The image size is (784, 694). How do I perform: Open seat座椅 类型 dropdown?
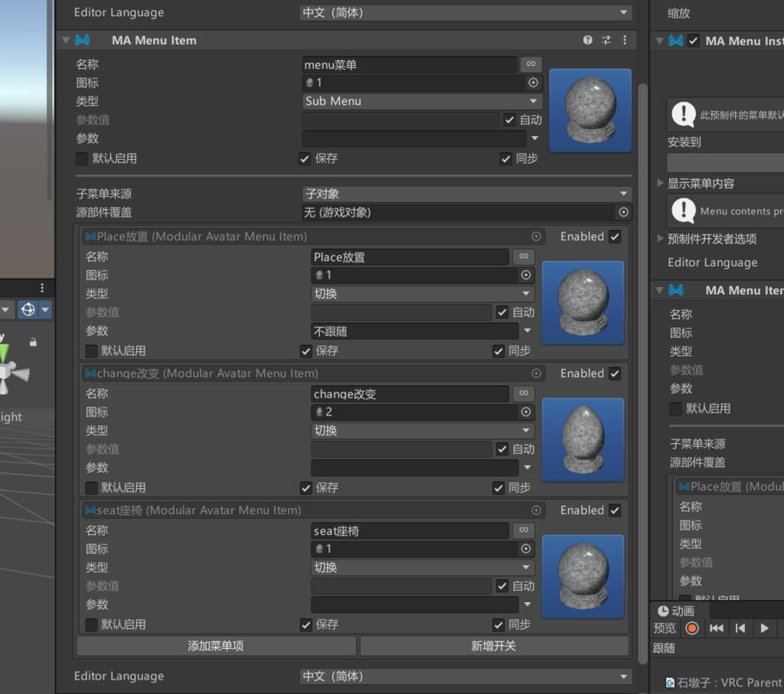[x=423, y=568]
